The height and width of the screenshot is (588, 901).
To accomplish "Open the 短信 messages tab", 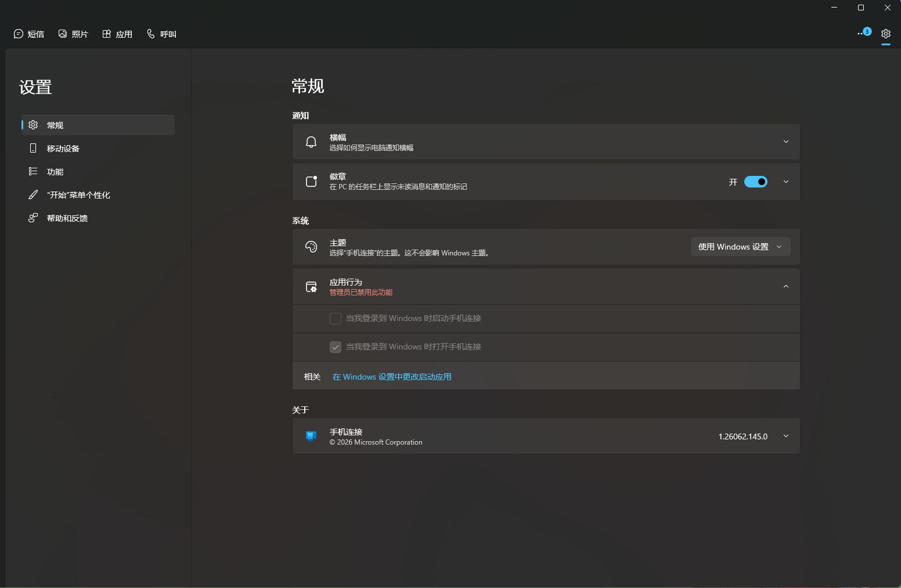I will (28, 34).
